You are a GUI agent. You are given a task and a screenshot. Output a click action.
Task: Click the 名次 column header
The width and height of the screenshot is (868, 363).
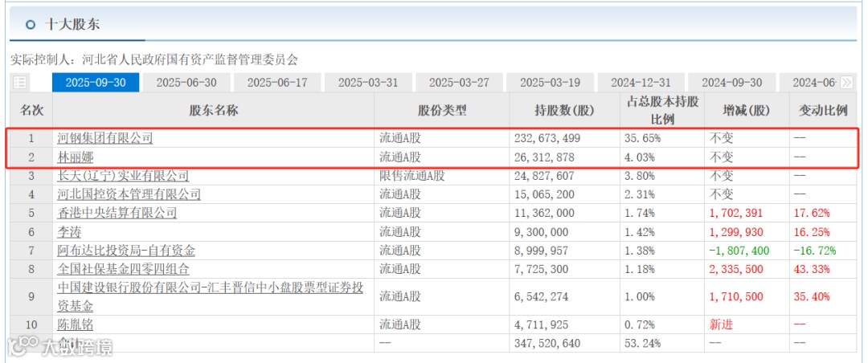coord(31,110)
